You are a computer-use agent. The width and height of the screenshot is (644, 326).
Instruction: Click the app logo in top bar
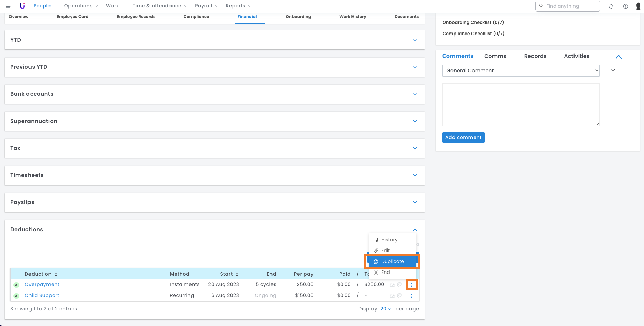coord(22,6)
